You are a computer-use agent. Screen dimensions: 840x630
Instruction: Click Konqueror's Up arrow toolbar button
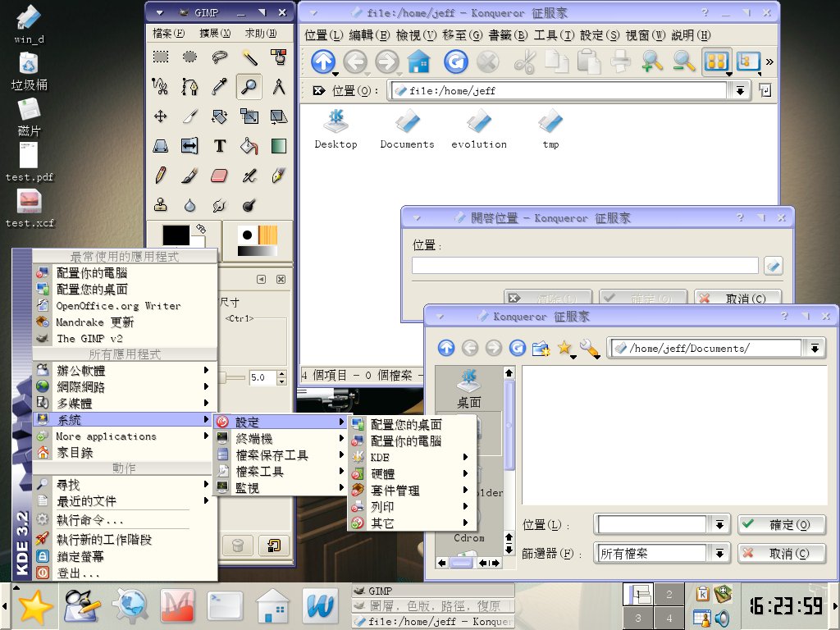coord(323,62)
